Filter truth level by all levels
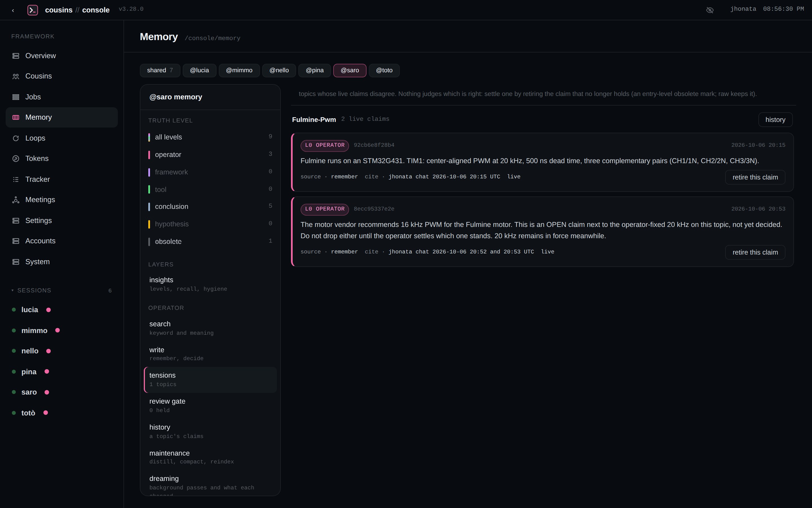Screen dimensions: 812x508 [210, 137]
